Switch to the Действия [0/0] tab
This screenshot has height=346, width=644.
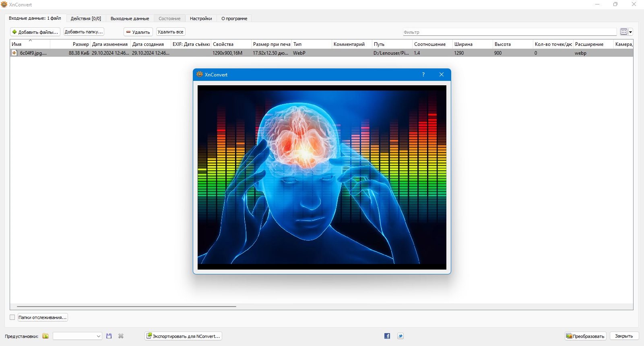[x=86, y=19]
